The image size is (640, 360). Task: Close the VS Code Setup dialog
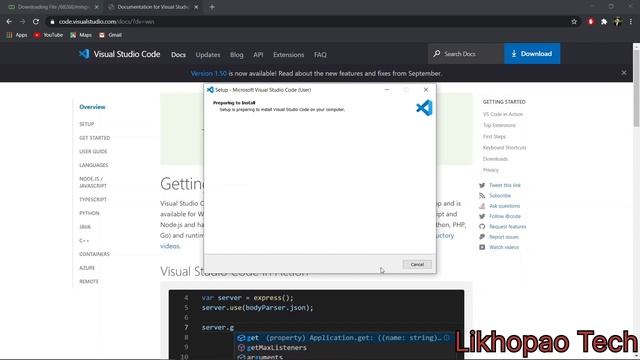426,90
